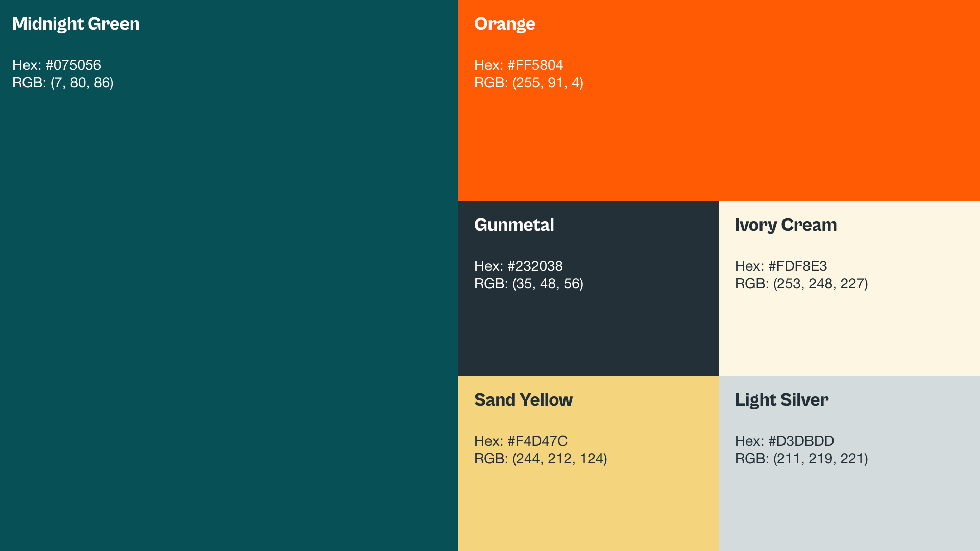Viewport: 980px width, 551px height.
Task: Click the hex code #232038
Action: point(535,266)
